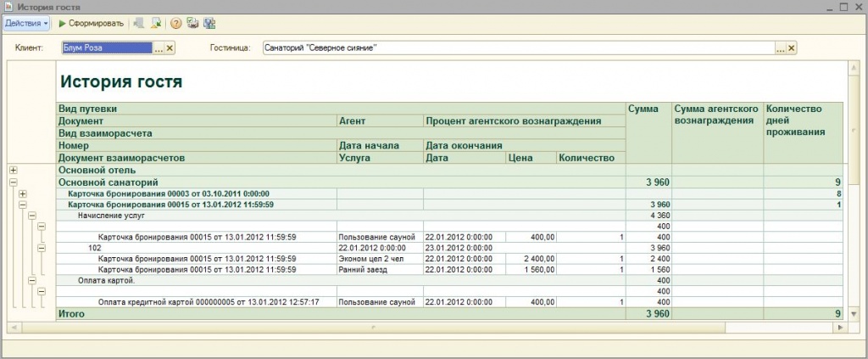Image resolution: width=868 pixels, height=359 pixels.
Task: Click the toolbar icon right of Сформировать
Action: (x=139, y=23)
